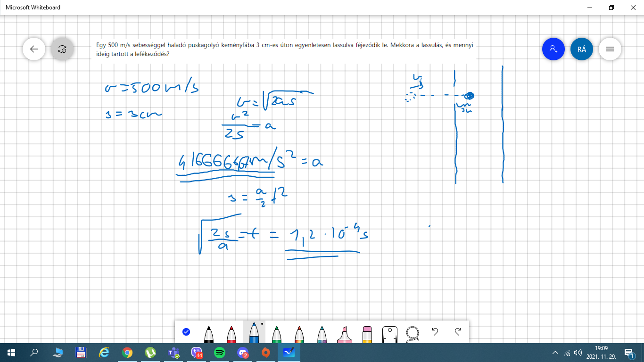Viewport: 644px width, 362px height.
Task: Open Spotify from the taskbar
Action: click(220, 353)
